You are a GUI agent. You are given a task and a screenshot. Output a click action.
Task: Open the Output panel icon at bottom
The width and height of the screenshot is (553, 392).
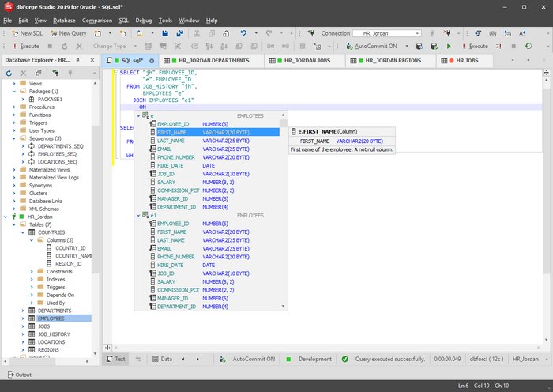click(x=9, y=375)
